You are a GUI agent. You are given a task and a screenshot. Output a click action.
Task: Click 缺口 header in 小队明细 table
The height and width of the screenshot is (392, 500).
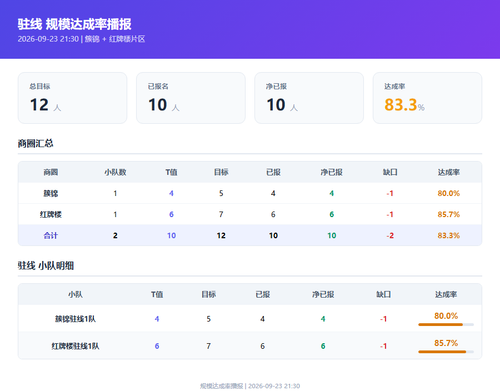[x=383, y=294]
